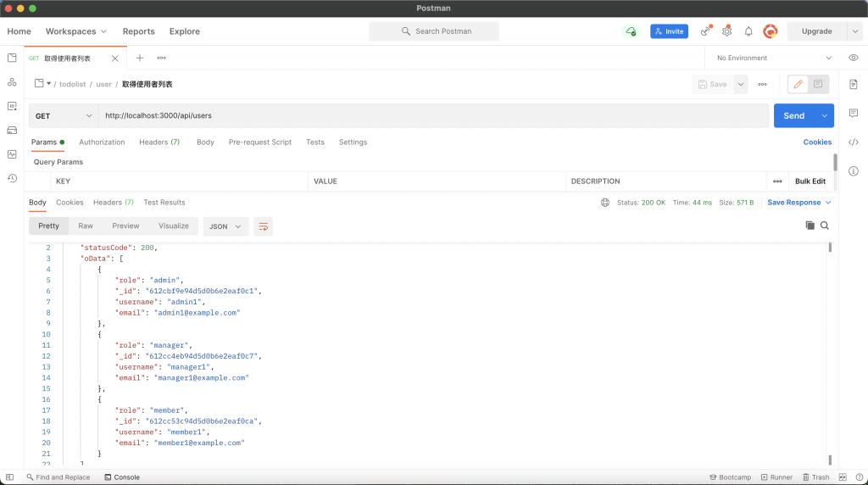
Task: Open Explore in top navigation
Action: [x=184, y=31]
